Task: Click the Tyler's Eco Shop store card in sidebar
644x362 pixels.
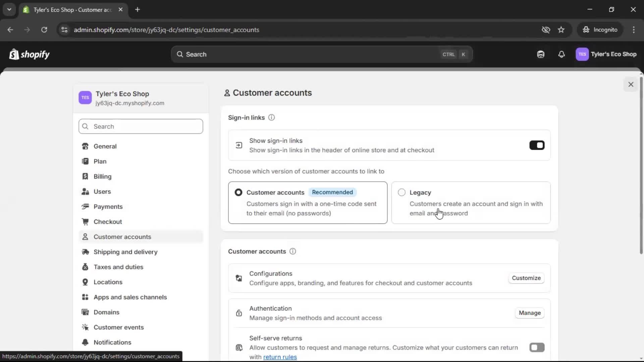Action: [x=141, y=98]
